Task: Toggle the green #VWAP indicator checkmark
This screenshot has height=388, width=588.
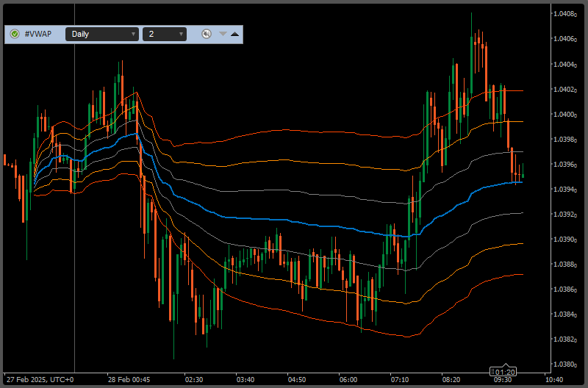Action: 15,34
